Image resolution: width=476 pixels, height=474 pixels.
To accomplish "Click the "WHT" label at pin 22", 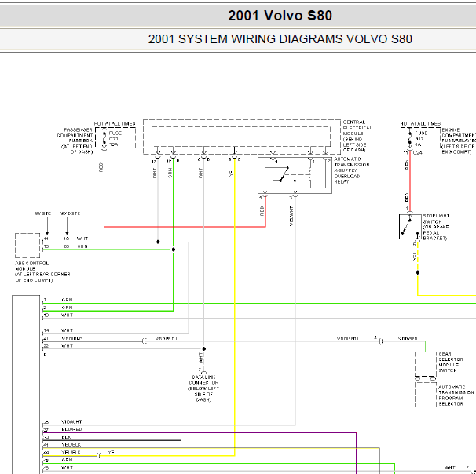I will pos(67,346).
